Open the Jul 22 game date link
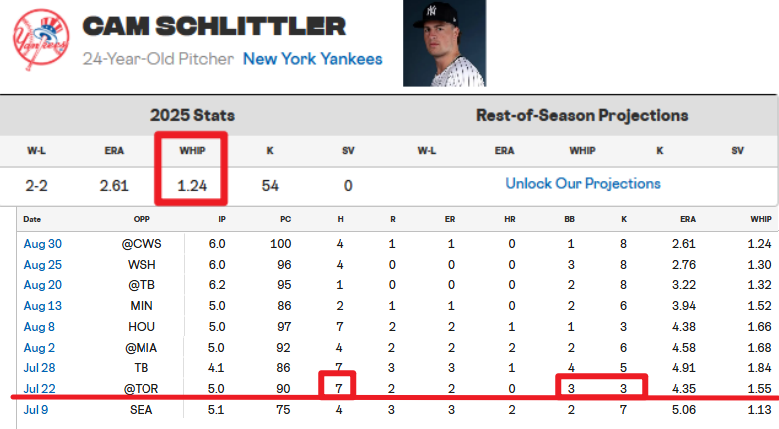 (x=40, y=389)
